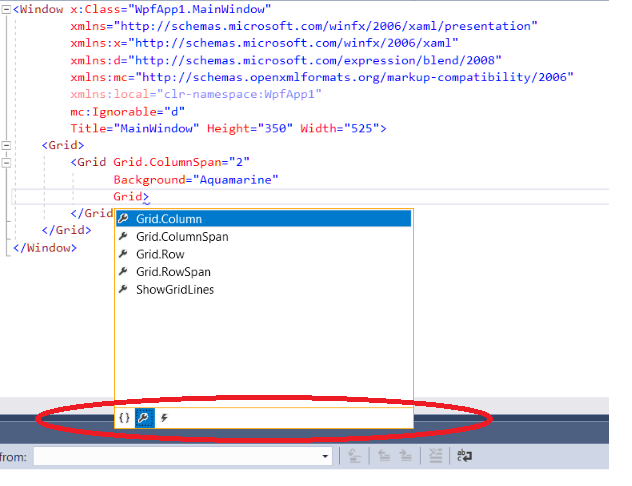Click the wrench icon beside Grid.Column
This screenshot has width=632, height=486.
pyautogui.click(x=123, y=218)
